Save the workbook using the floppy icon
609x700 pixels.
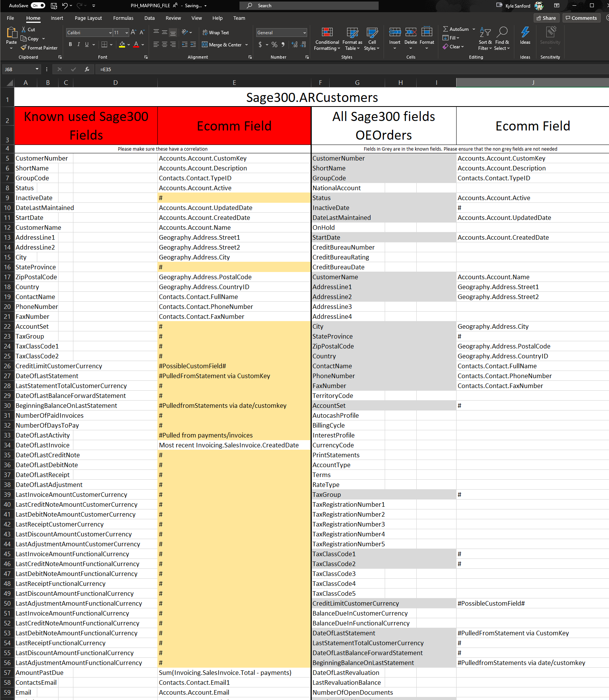coord(54,6)
